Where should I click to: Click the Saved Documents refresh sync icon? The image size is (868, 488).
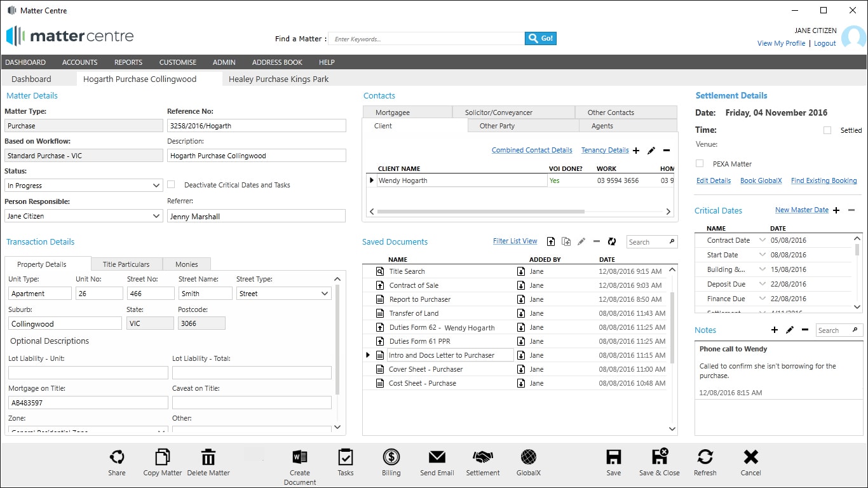(x=612, y=241)
